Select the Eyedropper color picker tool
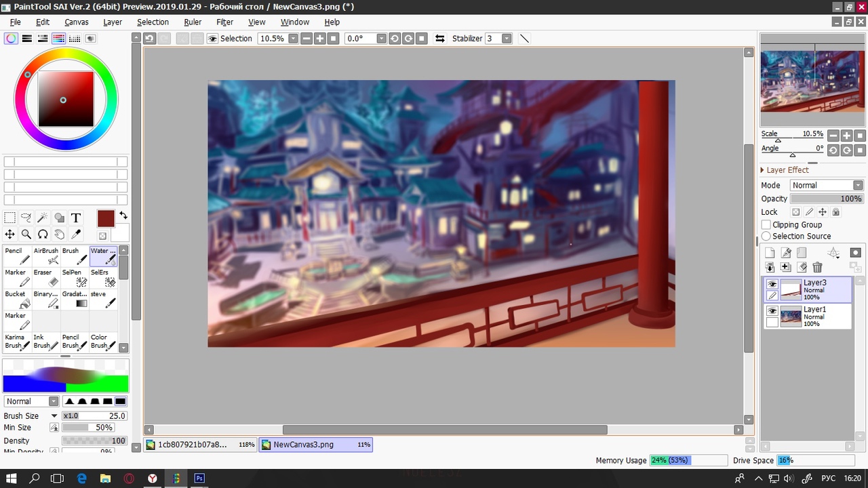This screenshot has width=868, height=488. 76,235
